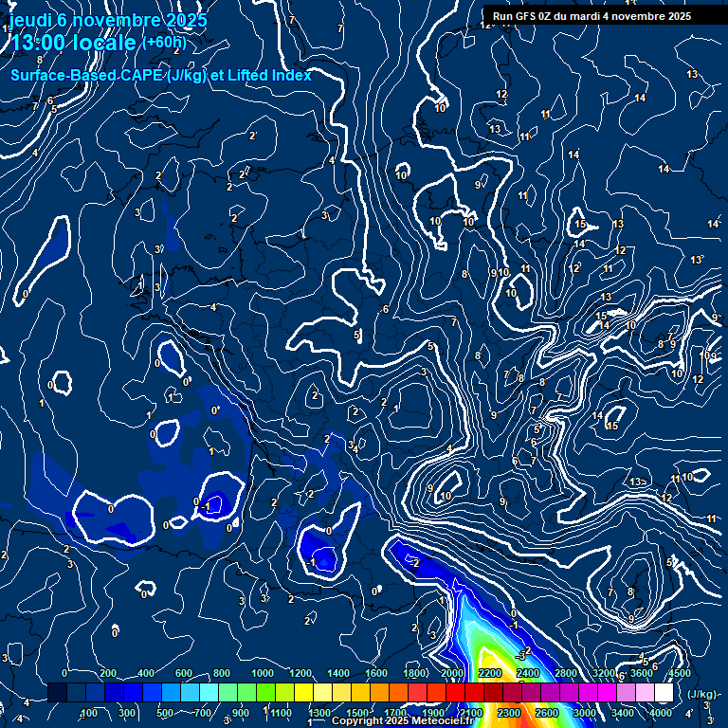Image resolution: width=728 pixels, height=728 pixels.
Task: Click the '3000' value on the color scale
Action: [x=585, y=713]
